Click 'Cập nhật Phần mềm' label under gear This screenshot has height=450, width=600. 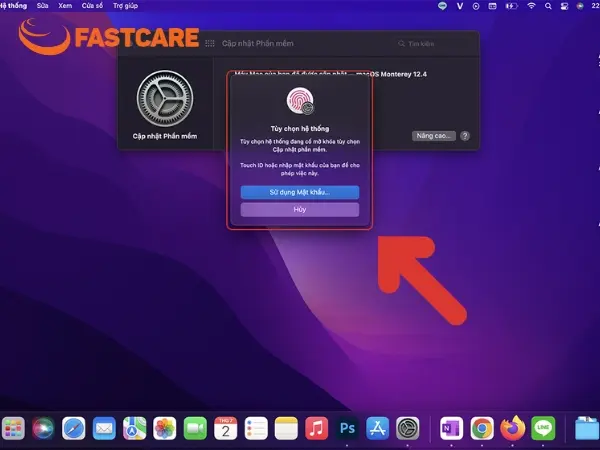coord(165,136)
